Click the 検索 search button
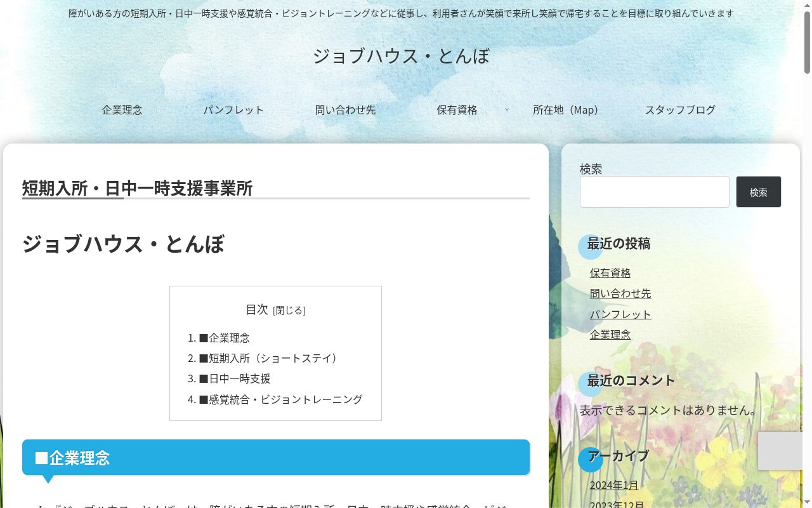Viewport: 812px width, 508px height. (759, 192)
